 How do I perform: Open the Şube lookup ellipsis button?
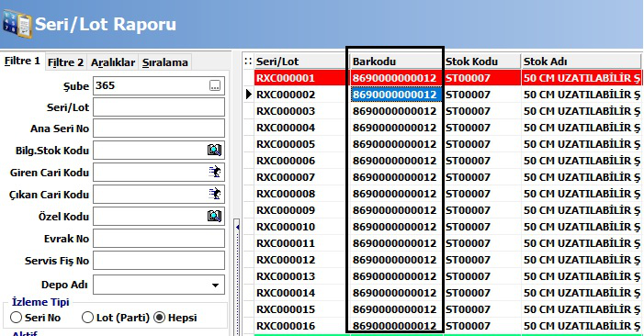pyautogui.click(x=214, y=85)
